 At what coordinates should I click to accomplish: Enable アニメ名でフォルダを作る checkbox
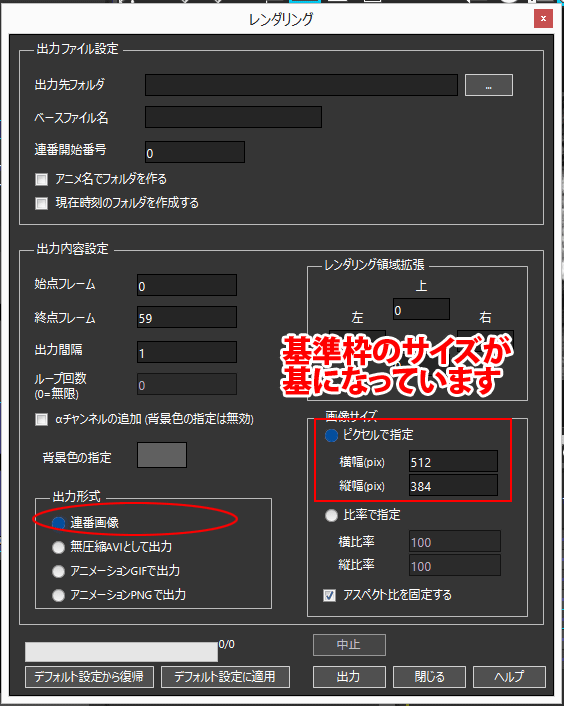[41, 180]
